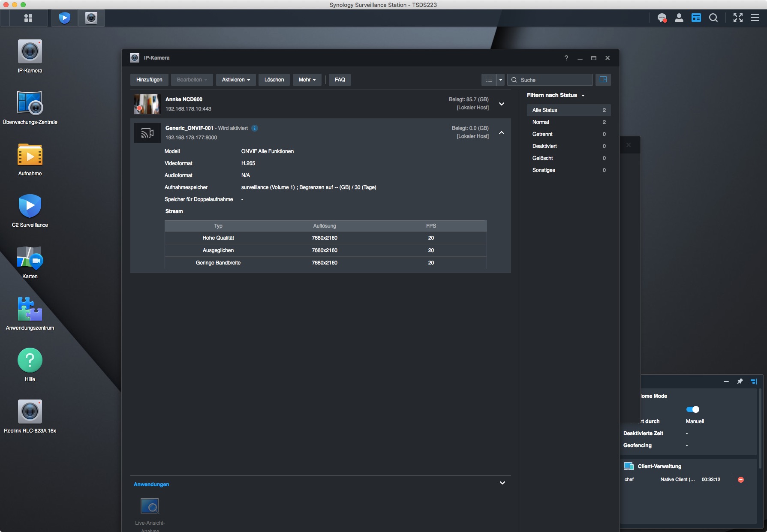The height and width of the screenshot is (532, 767).
Task: Switch to the IP-Kamera taskbar tab
Action: (x=91, y=18)
